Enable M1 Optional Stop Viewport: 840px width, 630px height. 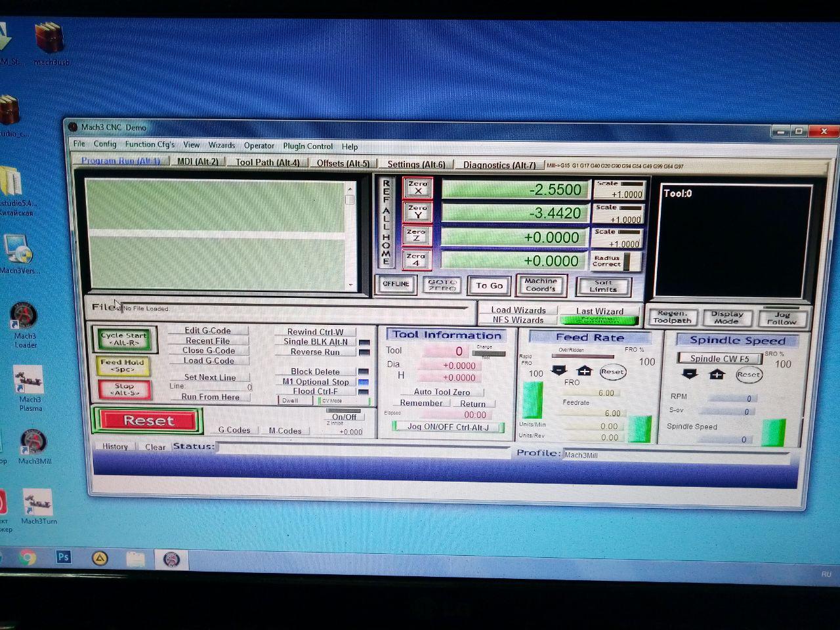pyautogui.click(x=316, y=382)
